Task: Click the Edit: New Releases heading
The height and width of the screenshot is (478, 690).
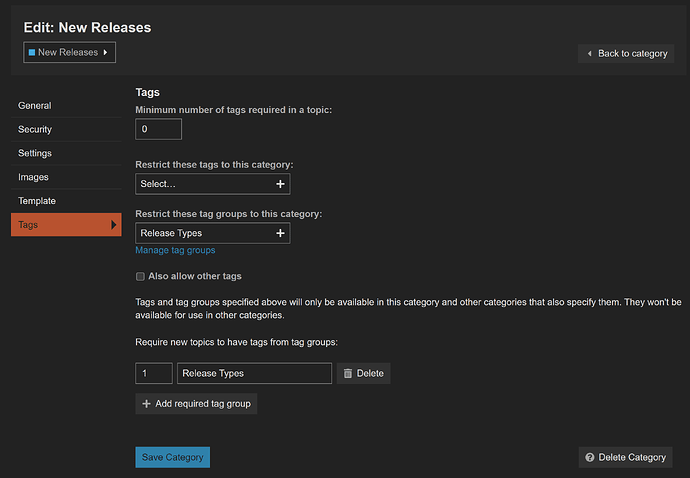Action: pyautogui.click(x=87, y=27)
